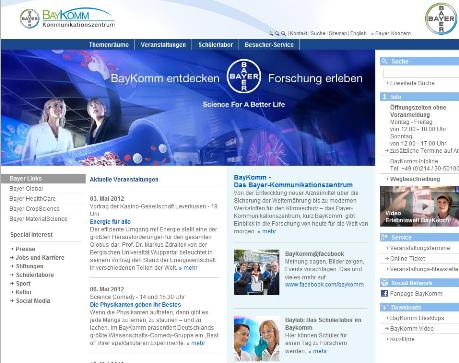This screenshot has width=459, height=363.
Task: Play the Erlebniswelt BayKomm video
Action: pos(424,206)
